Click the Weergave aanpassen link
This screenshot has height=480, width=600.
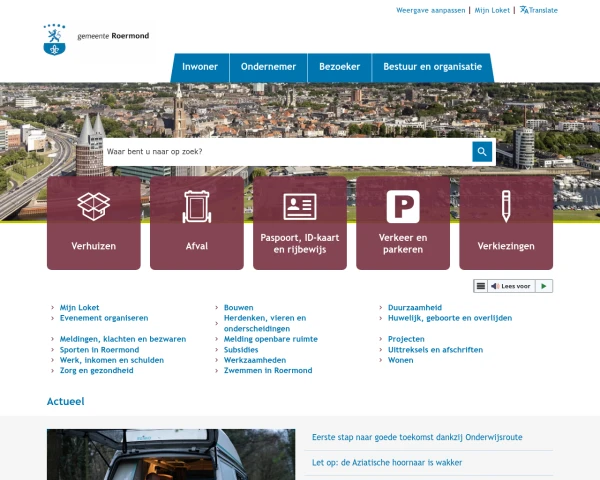(x=430, y=10)
